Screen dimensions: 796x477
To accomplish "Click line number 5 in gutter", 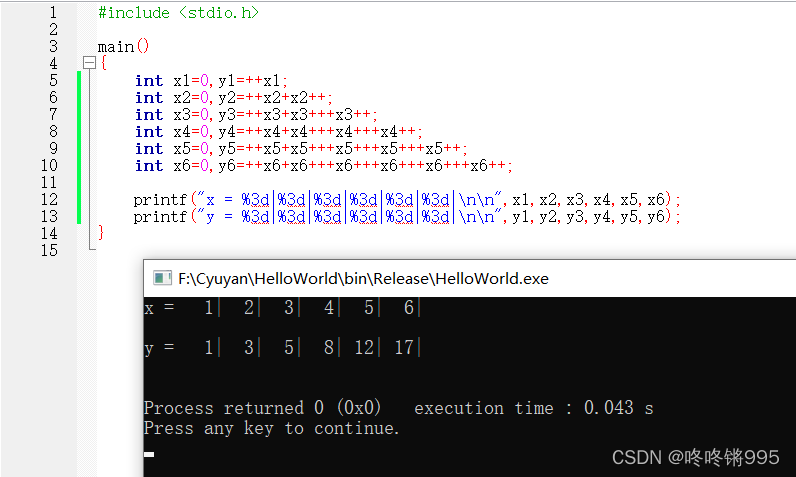I will (x=53, y=80).
